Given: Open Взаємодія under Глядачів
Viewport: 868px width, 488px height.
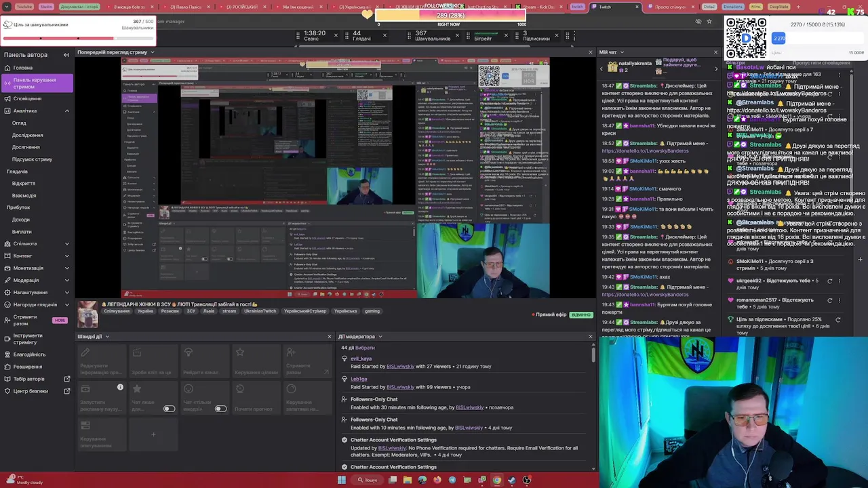Looking at the screenshot, I should tap(24, 195).
